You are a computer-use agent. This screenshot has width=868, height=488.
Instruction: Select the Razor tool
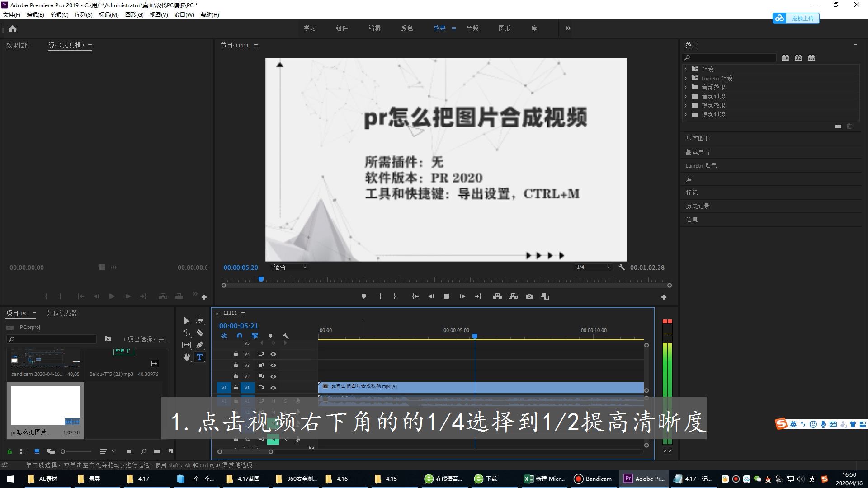pyautogui.click(x=199, y=333)
